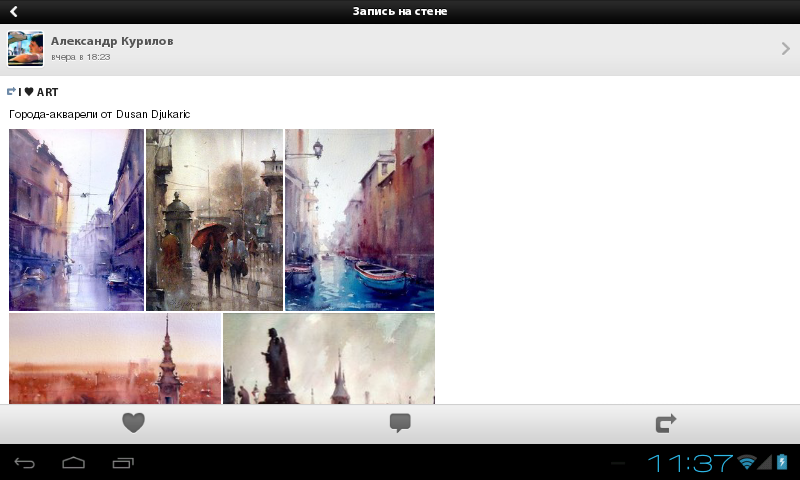Open the Wi-Fi status icon

(746, 462)
